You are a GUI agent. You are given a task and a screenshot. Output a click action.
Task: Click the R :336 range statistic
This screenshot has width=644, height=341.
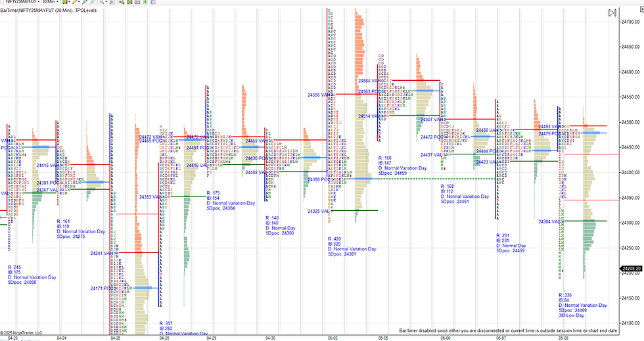pyautogui.click(x=566, y=295)
